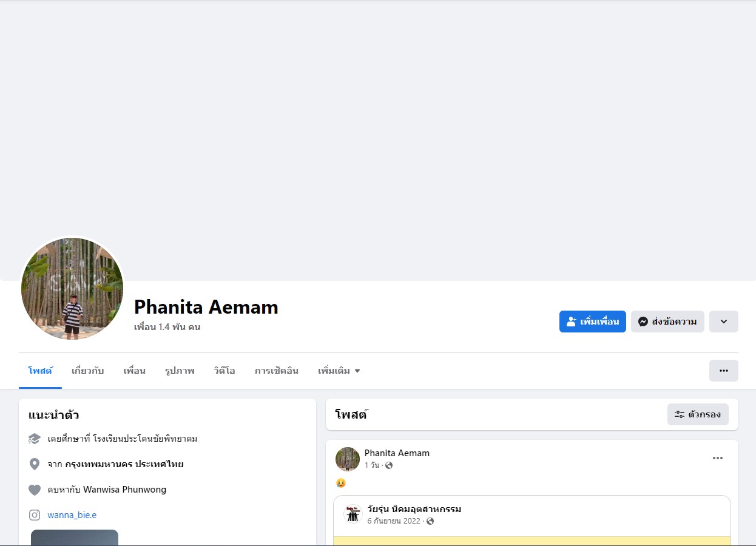The image size is (756, 546).
Task: Open the featured photo thumbnail under the intro
Action: pos(75,538)
